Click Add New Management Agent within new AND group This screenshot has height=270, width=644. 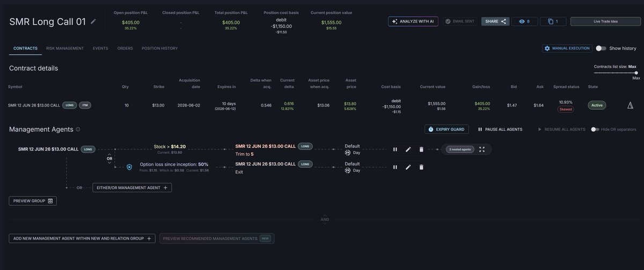[x=82, y=238]
